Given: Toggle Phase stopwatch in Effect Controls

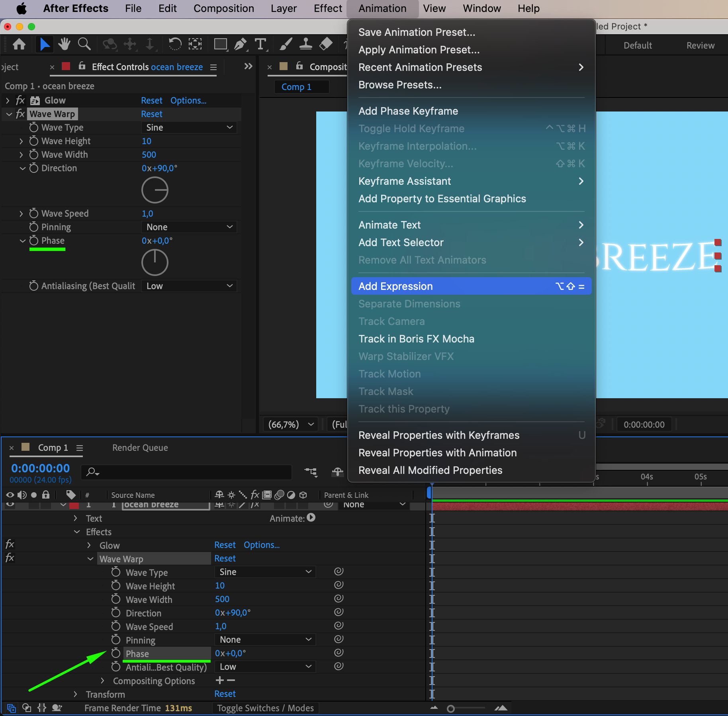Looking at the screenshot, I should click(x=34, y=241).
